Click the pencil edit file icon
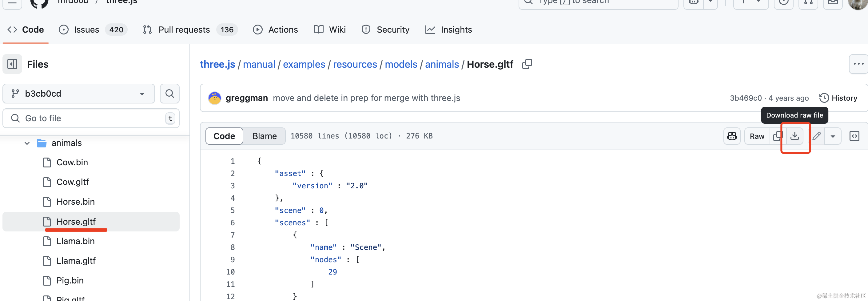Image resolution: width=868 pixels, height=301 pixels. [816, 136]
